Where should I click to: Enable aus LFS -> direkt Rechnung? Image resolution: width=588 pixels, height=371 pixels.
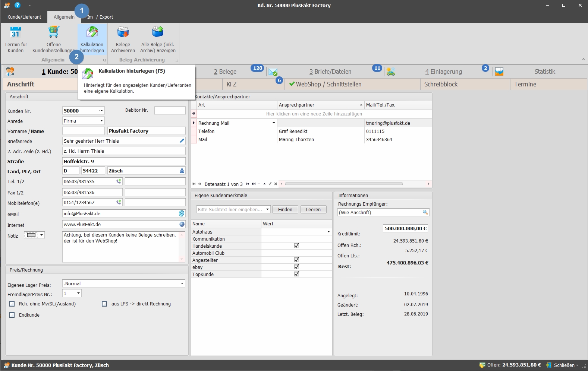pos(104,304)
